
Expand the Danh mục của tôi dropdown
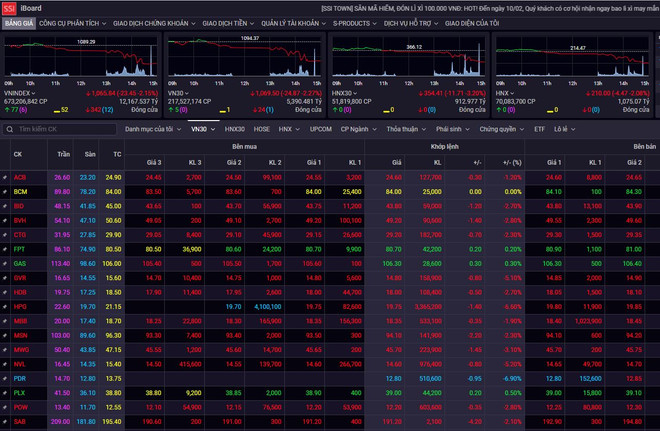pos(152,129)
